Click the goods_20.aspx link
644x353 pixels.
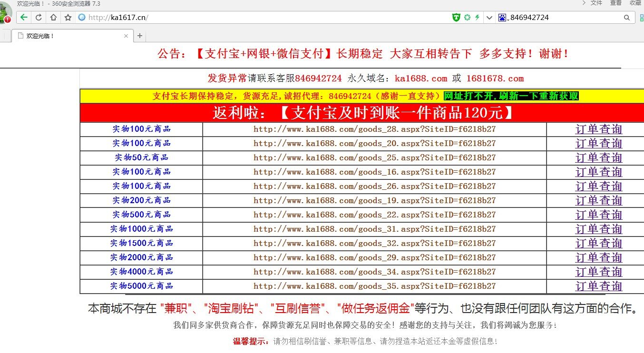[x=375, y=143]
